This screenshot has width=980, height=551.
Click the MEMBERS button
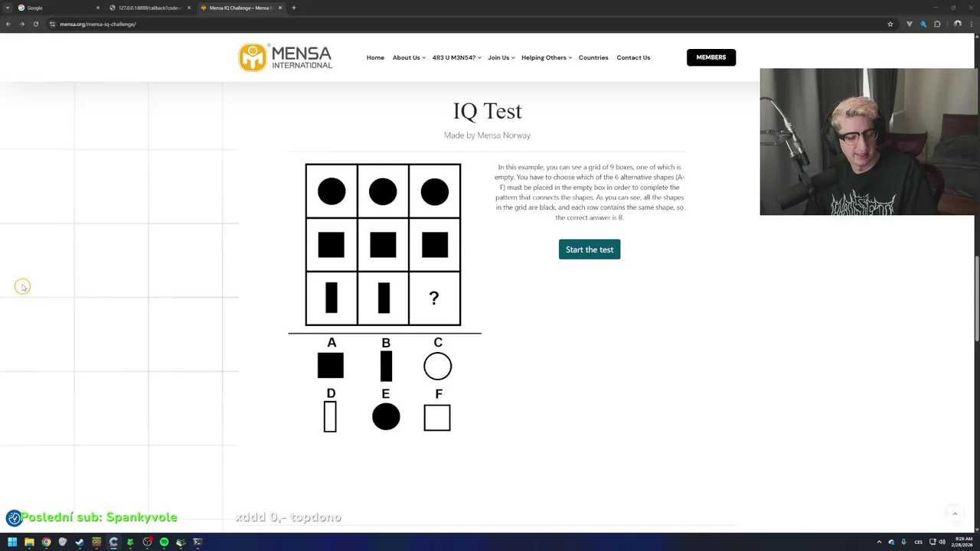point(711,57)
